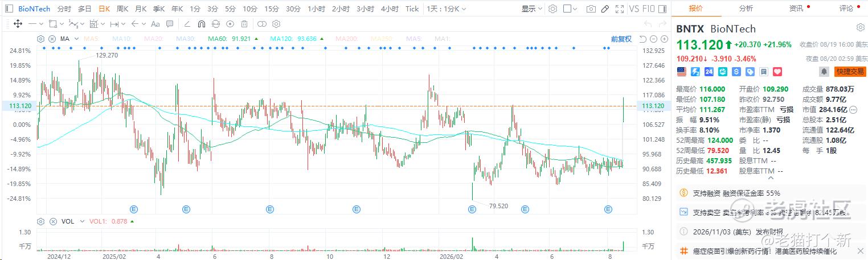The height and width of the screenshot is (260, 868).
Task: Toggle the faded MA20 line label
Action: (154, 39)
